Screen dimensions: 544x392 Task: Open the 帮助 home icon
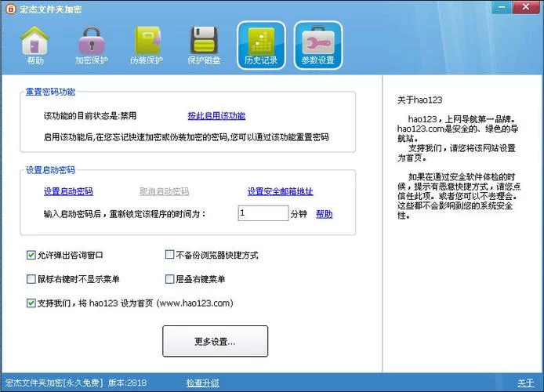coord(34,45)
